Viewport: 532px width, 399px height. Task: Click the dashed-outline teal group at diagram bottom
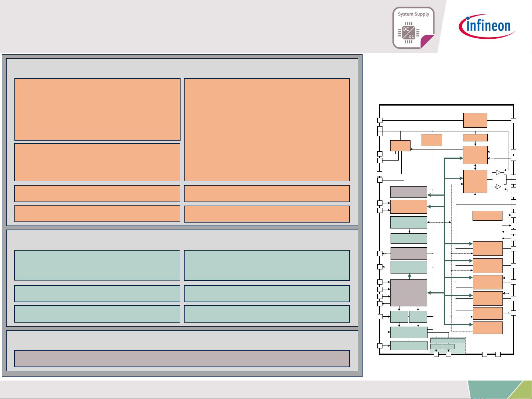[x=447, y=346]
